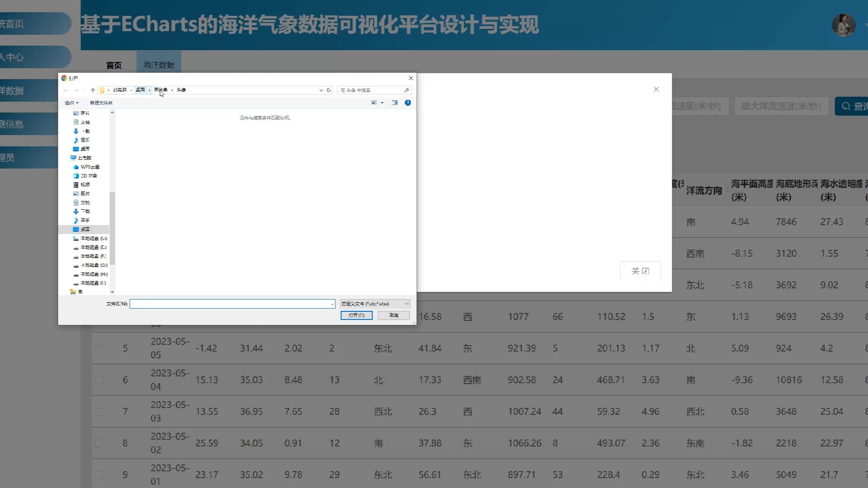
Task: Click the navigation pane scroll-down arrow
Action: 113,292
